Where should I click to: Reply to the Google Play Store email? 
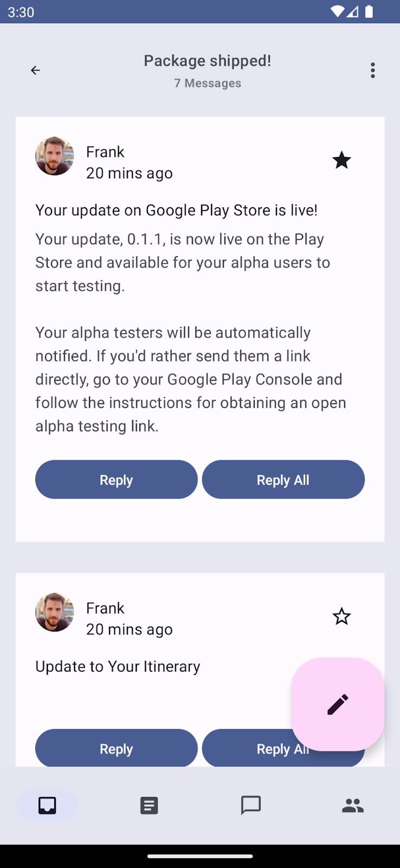coord(117,480)
